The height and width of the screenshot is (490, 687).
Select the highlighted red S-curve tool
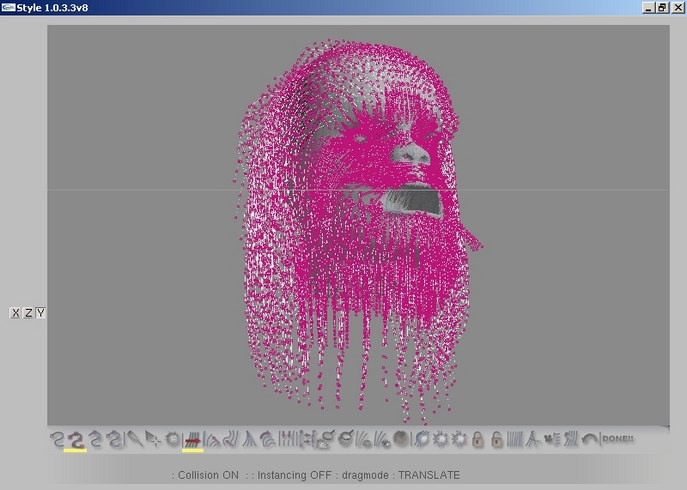pyautogui.click(x=76, y=439)
